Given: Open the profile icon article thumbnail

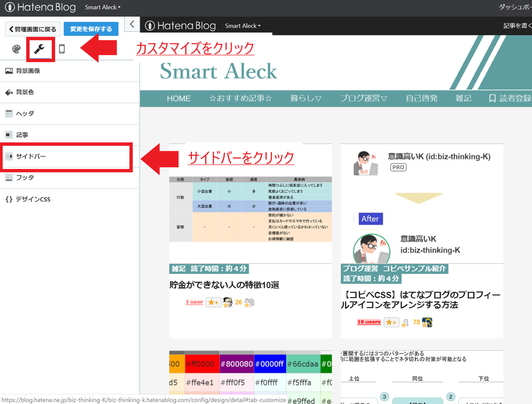Looking at the screenshot, I should (422, 204).
